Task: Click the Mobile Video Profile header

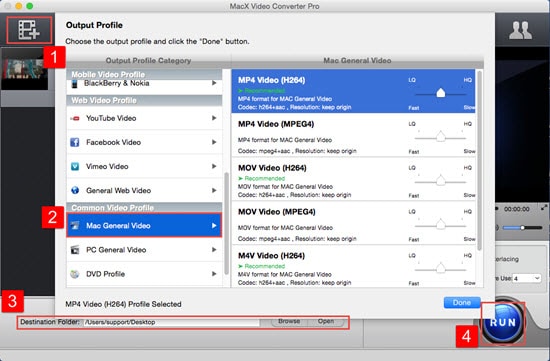Action: click(x=144, y=74)
